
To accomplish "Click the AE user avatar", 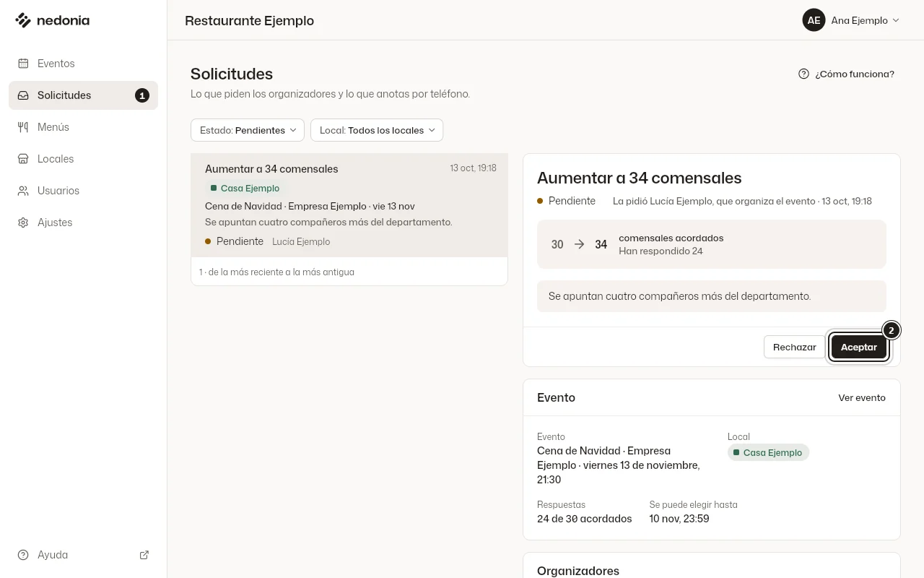I will [814, 20].
